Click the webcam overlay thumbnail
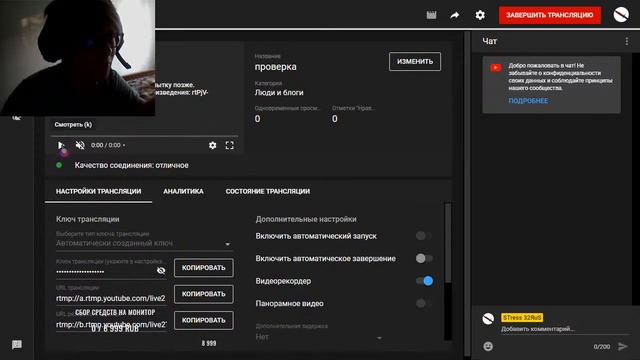Viewport: 640px width, 360px height. [77, 58]
